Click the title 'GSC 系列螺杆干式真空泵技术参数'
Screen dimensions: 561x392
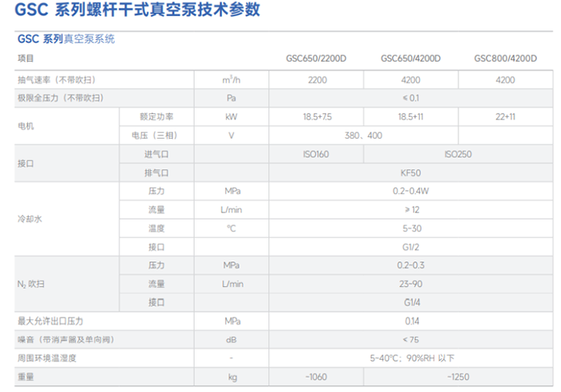pyautogui.click(x=137, y=10)
